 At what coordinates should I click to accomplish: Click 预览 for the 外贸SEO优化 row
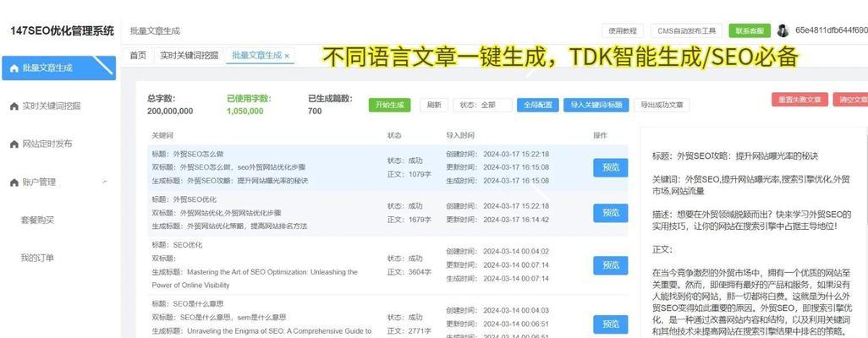coord(611,213)
